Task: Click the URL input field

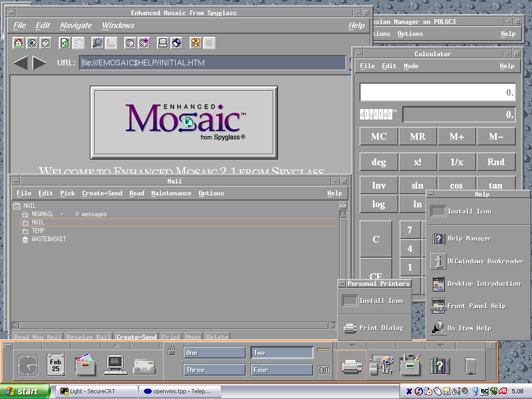Action: [x=212, y=63]
